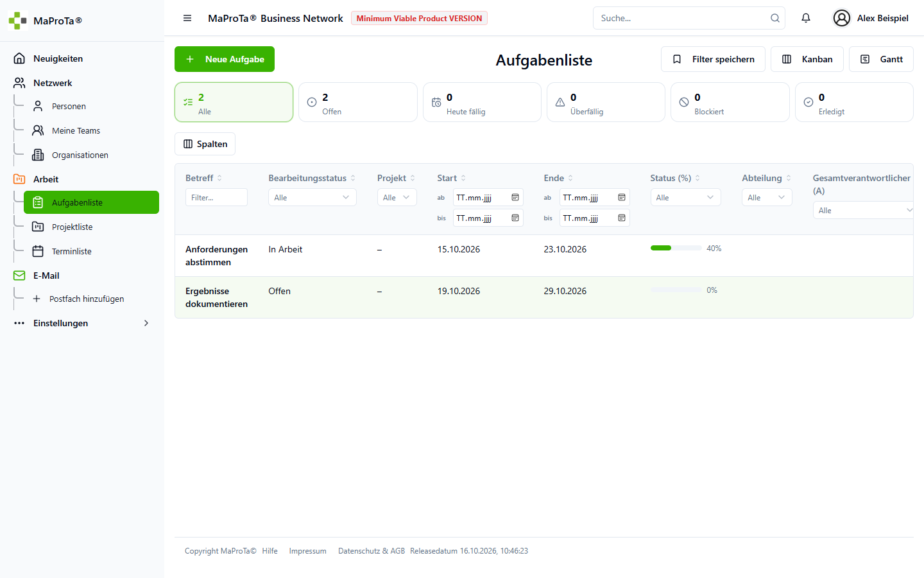Open calendar picker for Ende 'ab' date

click(622, 197)
